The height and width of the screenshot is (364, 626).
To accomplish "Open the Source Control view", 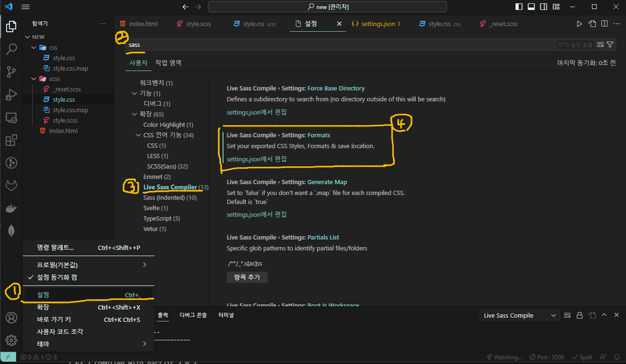I will point(11,72).
